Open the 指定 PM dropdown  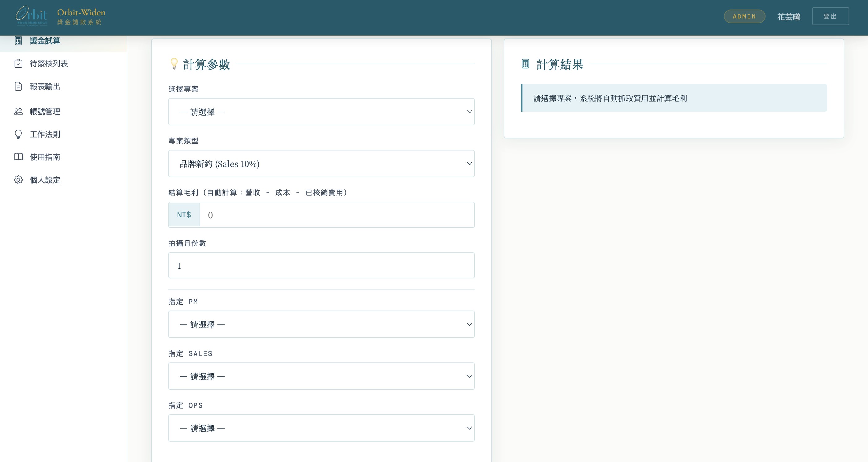(321, 324)
